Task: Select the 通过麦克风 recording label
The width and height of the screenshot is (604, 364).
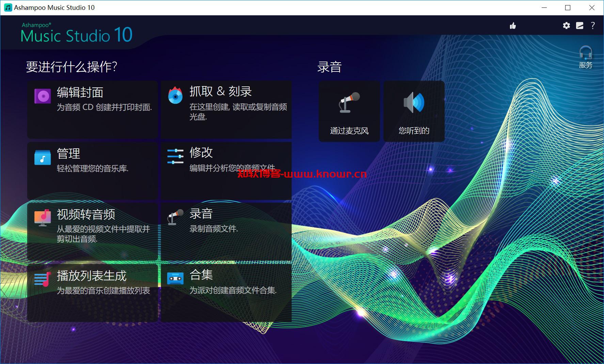Action: pos(349,131)
